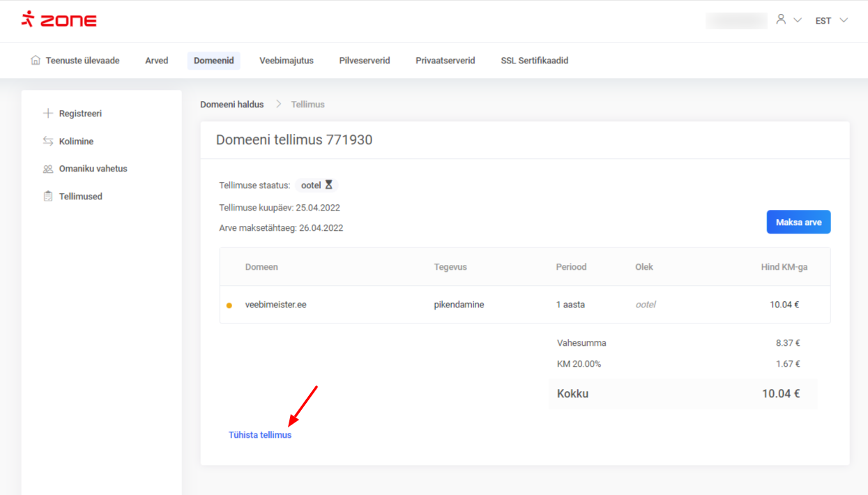Screen dimensions: 868x495
Task: Click the user profile icon
Action: tap(781, 20)
